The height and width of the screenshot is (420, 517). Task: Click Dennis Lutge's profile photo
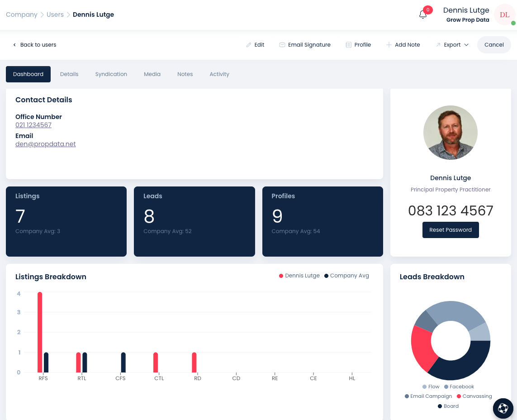(450, 133)
